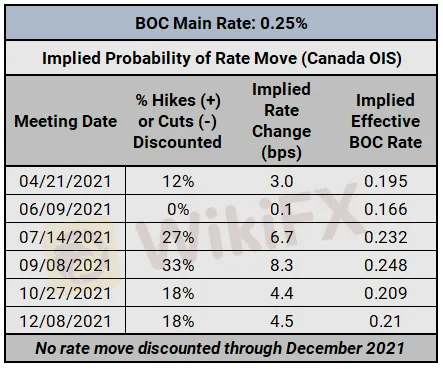443x369 pixels.
Task: Select the 8.3 implied rate change value
Action: tap(282, 265)
